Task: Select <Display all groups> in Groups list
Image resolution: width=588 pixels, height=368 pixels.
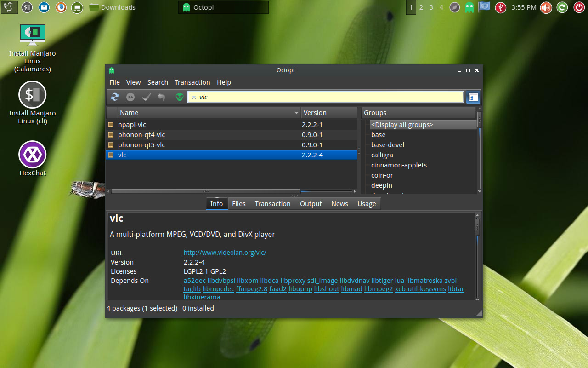Action: coord(423,125)
